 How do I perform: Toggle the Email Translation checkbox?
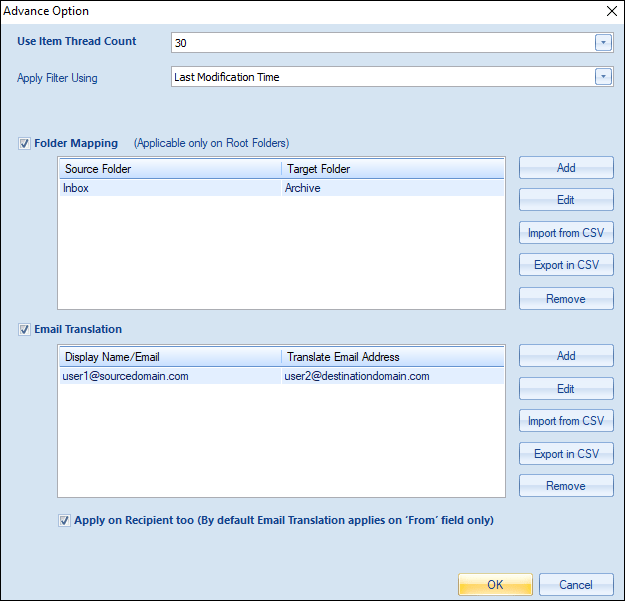[x=24, y=330]
